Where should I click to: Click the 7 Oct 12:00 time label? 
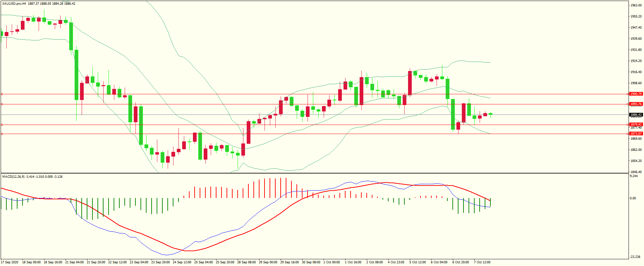482,262
